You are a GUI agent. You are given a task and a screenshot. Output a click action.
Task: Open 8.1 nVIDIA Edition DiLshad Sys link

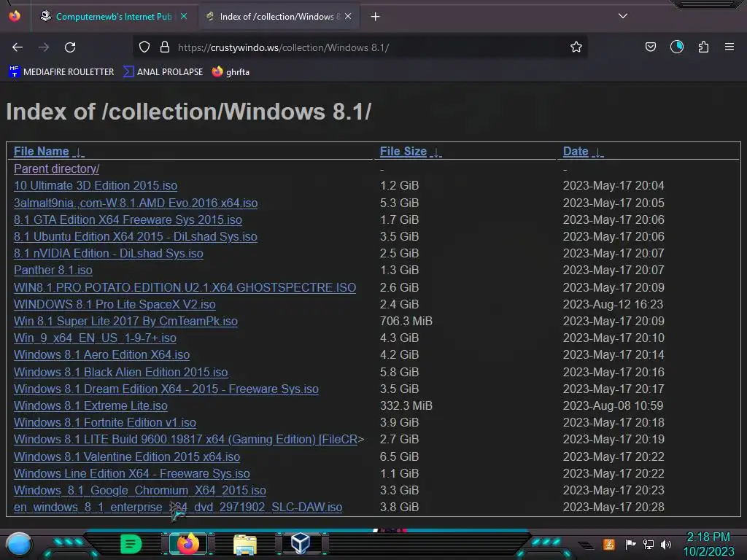click(108, 253)
